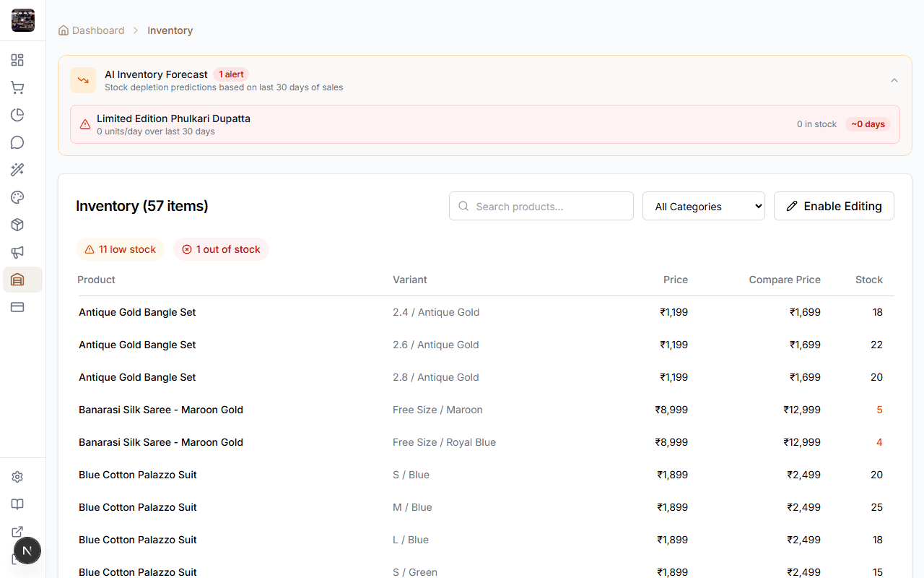The width and height of the screenshot is (924, 578).
Task: Open the credit card payments icon
Action: pos(17,307)
